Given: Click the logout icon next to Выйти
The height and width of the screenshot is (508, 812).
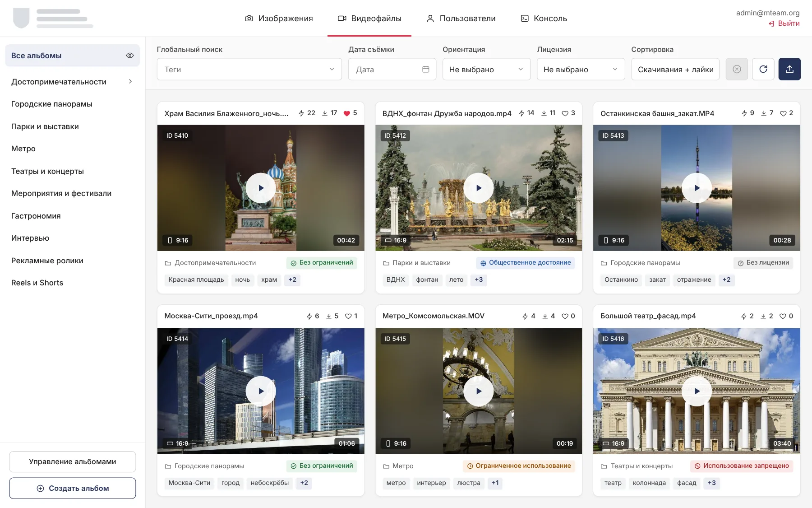Looking at the screenshot, I should coord(771,23).
